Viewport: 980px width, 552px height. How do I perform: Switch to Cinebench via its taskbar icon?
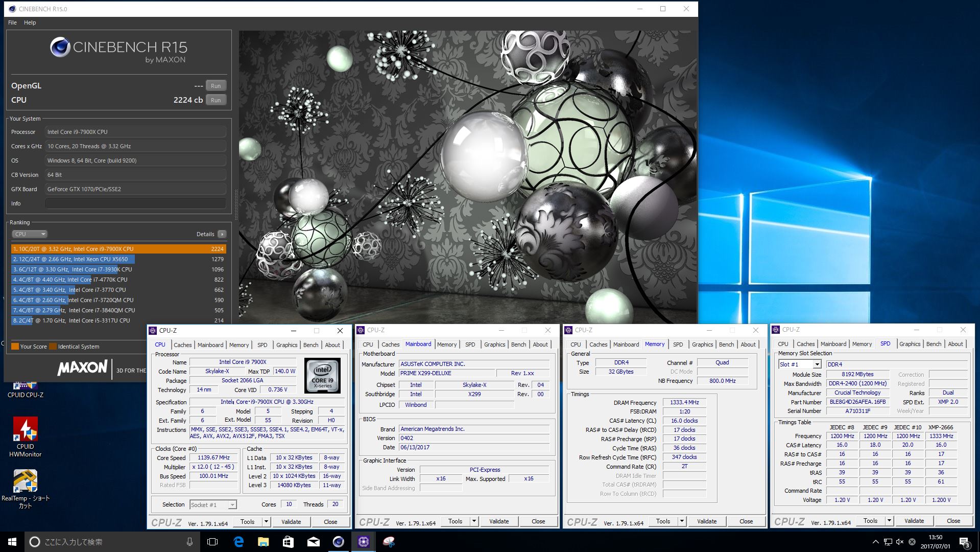[x=338, y=542]
